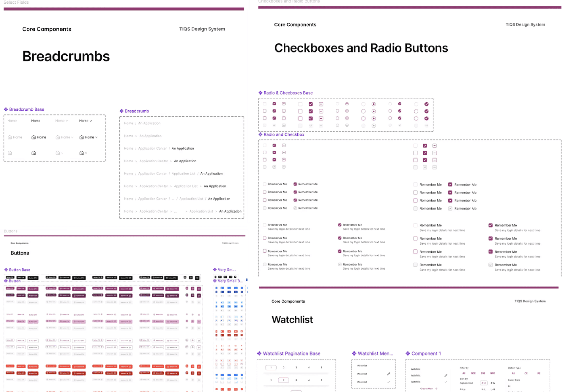Choose CE under Option Type
The image size is (562, 392).
point(526,373)
